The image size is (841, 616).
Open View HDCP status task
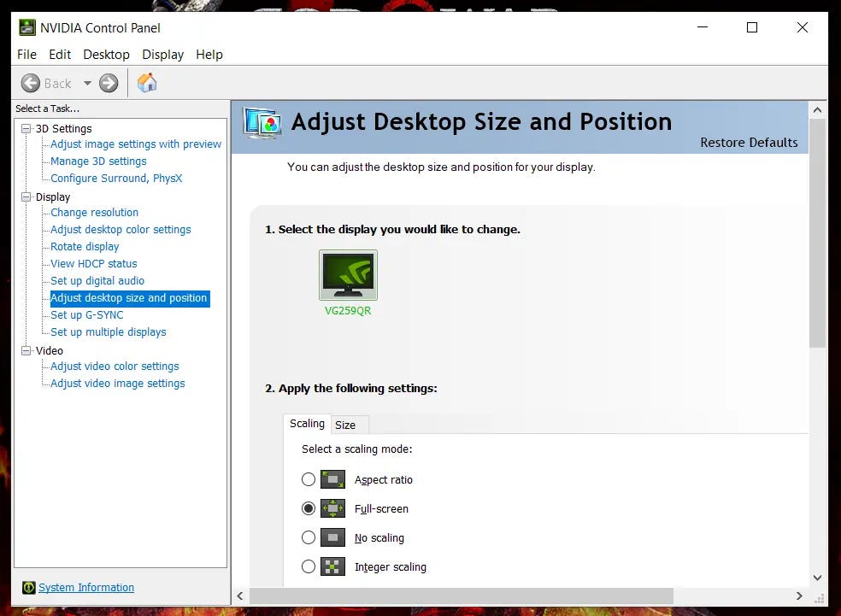[94, 264]
